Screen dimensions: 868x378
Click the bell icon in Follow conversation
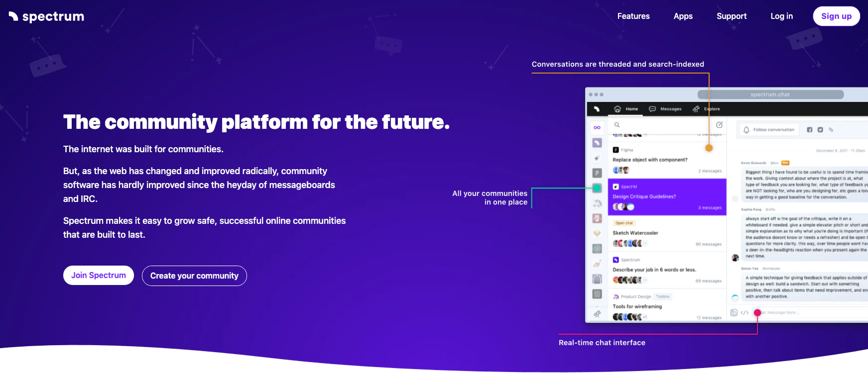click(x=746, y=130)
